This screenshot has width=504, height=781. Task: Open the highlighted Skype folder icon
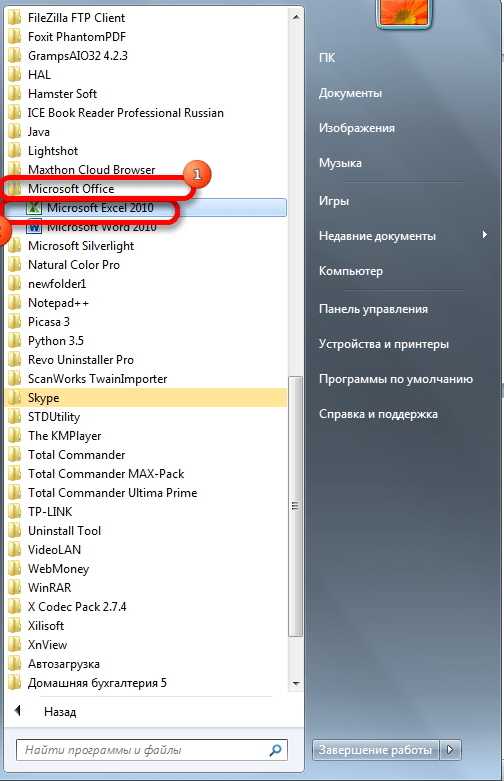(15, 398)
